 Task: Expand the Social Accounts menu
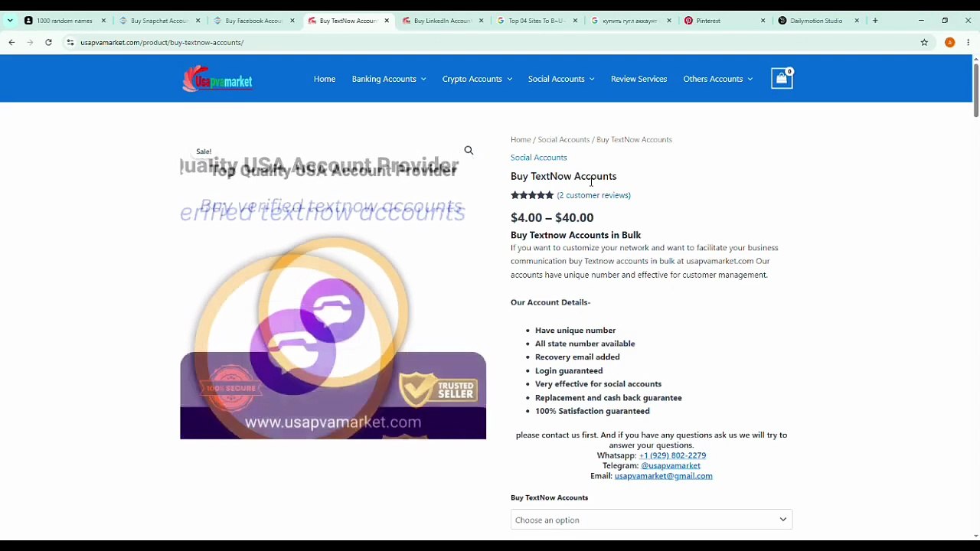561,79
